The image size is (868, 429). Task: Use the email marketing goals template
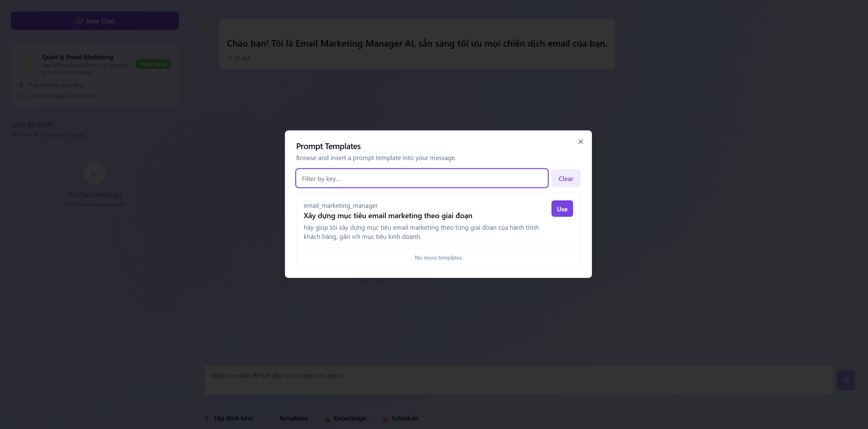point(562,209)
